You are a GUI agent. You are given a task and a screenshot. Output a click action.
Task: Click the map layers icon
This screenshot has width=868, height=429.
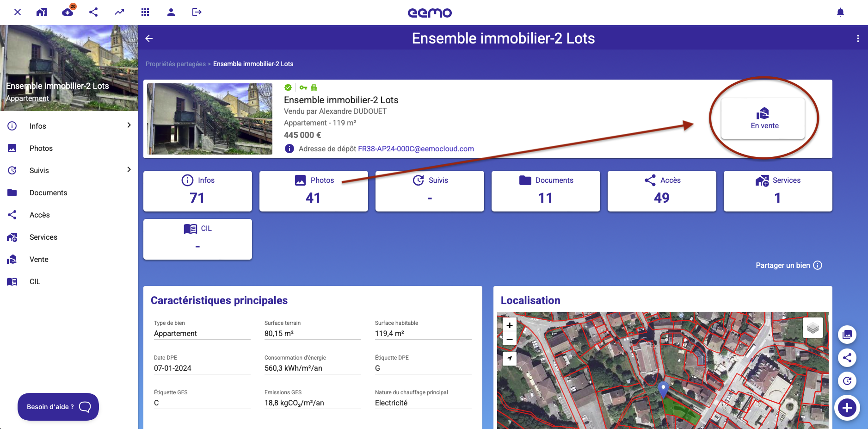[x=813, y=328]
